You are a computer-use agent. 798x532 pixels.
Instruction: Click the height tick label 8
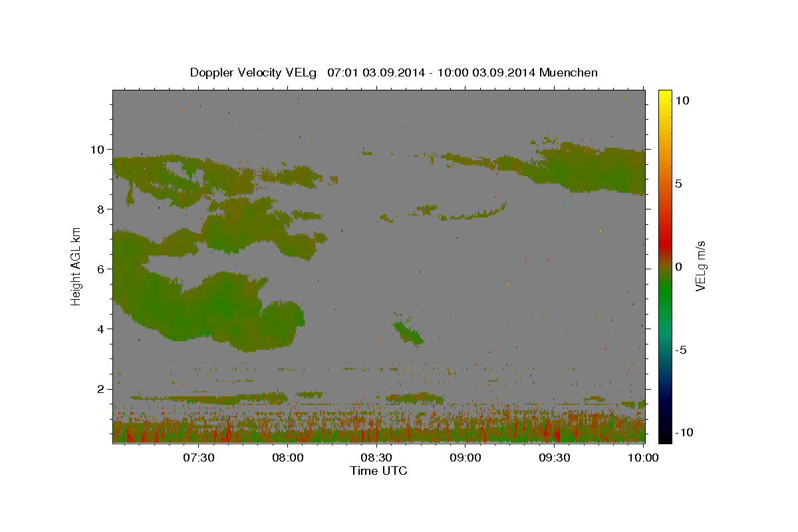[102, 209]
